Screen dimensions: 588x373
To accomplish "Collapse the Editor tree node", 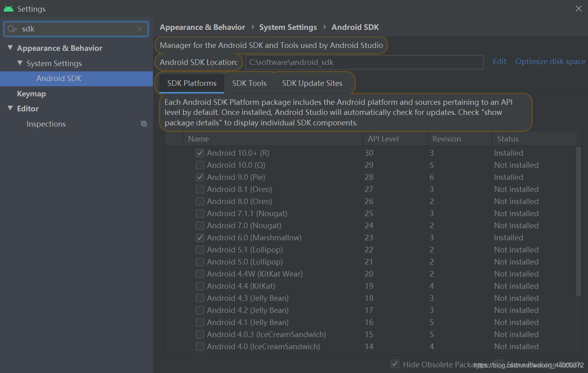I will pyautogui.click(x=10, y=108).
